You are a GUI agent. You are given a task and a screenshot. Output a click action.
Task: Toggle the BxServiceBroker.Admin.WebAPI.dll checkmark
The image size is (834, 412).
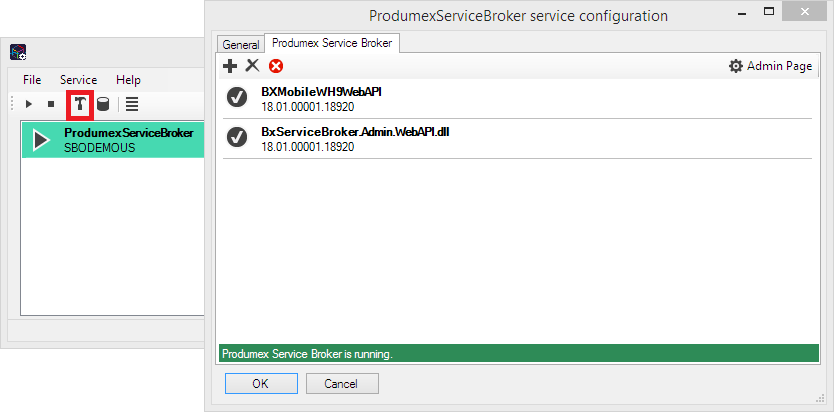point(237,137)
